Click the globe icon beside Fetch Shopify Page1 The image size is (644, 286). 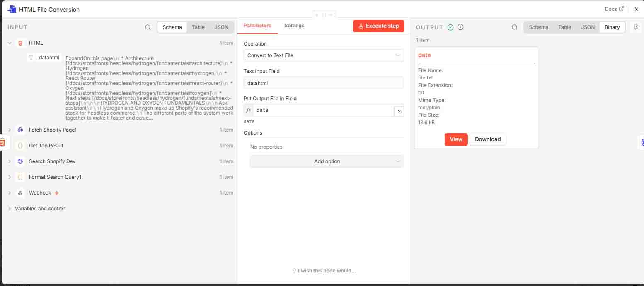20,130
